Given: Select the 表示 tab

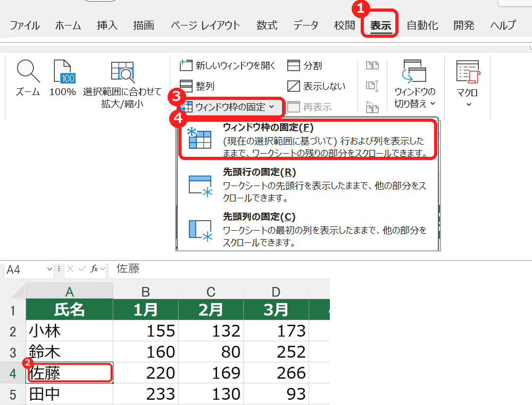Looking at the screenshot, I should (380, 26).
